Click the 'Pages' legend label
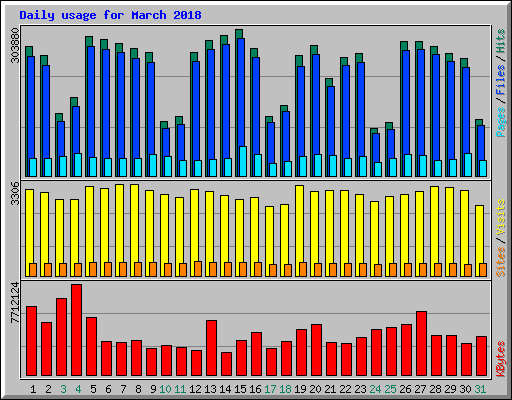 click(x=500, y=122)
